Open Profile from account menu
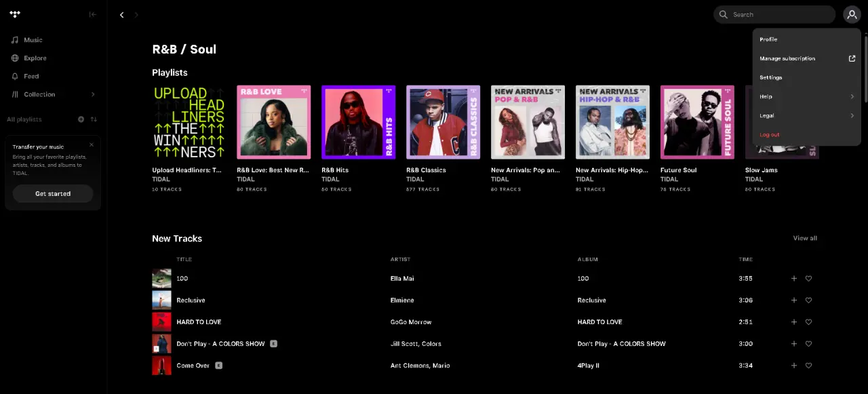 pos(806,39)
